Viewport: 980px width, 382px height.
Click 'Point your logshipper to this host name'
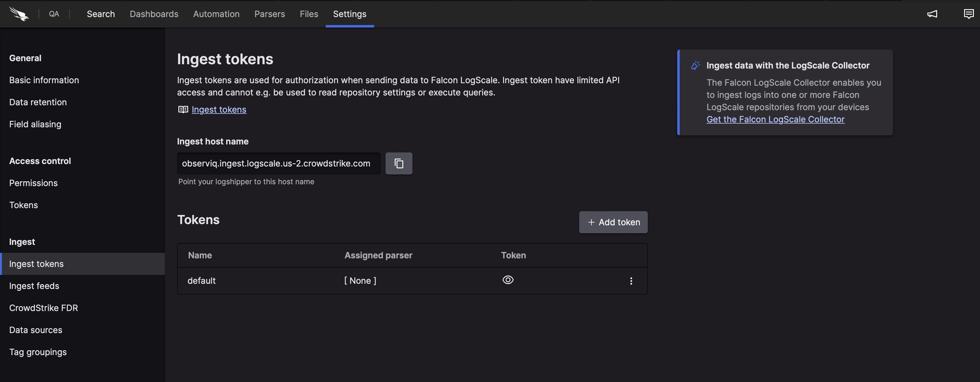tap(246, 182)
